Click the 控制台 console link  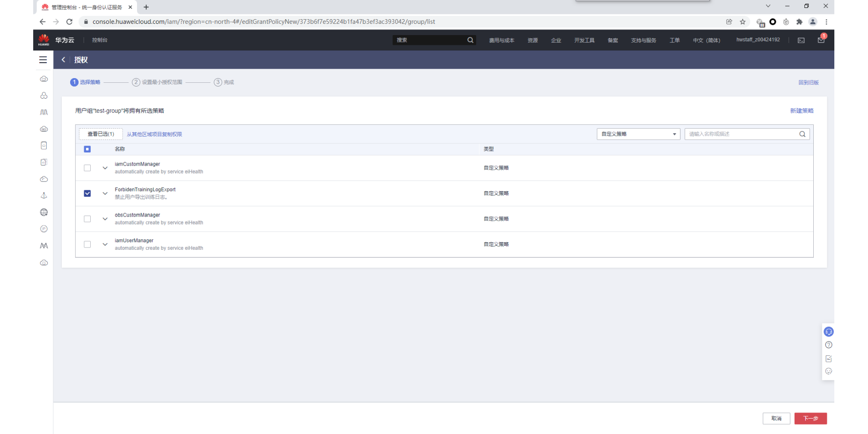[x=100, y=40]
